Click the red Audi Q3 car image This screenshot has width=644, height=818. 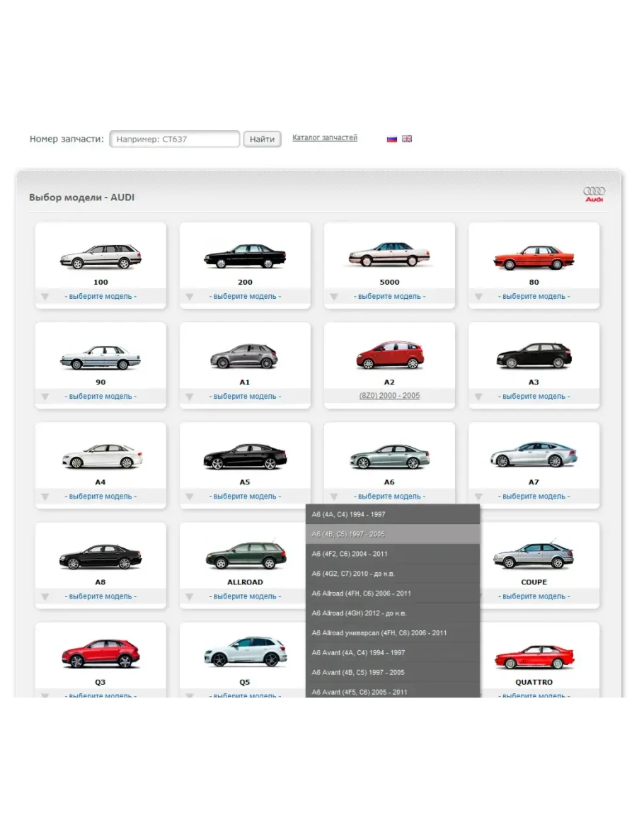[100, 653]
